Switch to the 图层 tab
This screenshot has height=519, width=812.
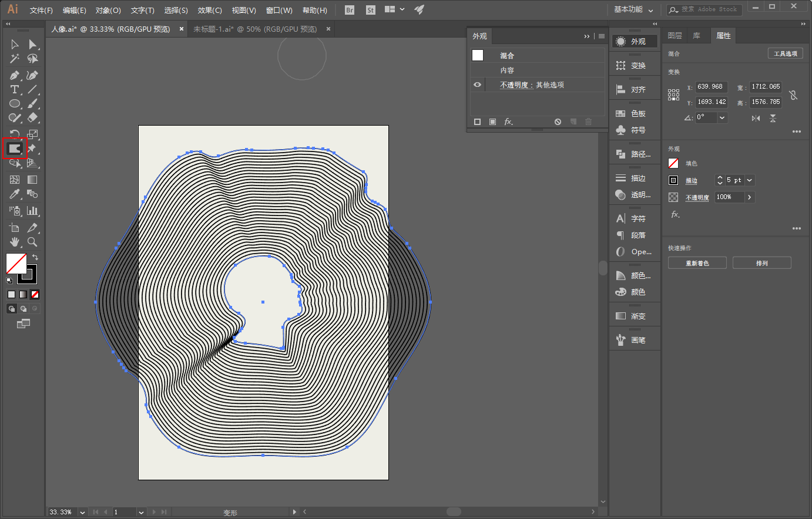click(675, 36)
